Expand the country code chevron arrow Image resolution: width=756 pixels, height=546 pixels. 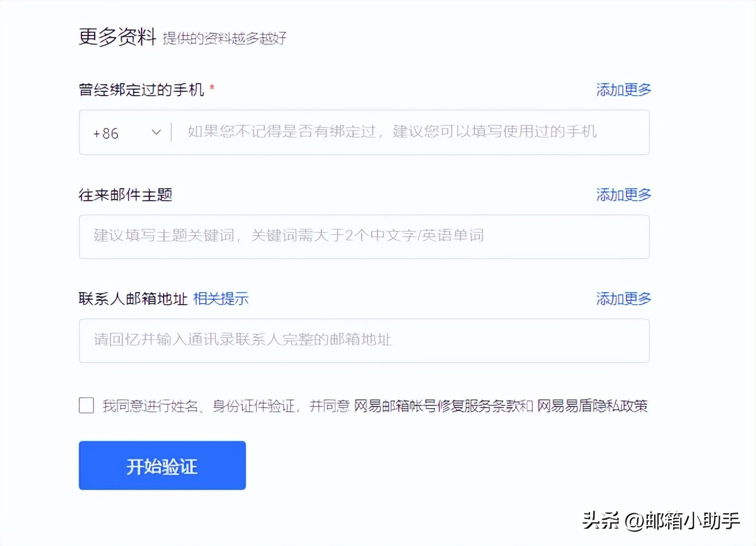tap(156, 132)
